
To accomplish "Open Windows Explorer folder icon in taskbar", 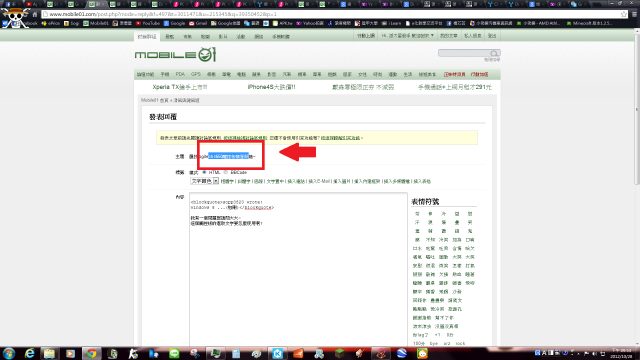I will pyautogui.click(x=49, y=353).
